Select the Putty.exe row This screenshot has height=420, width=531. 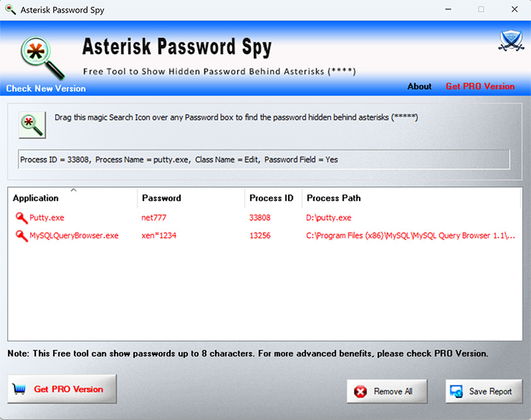[265, 218]
